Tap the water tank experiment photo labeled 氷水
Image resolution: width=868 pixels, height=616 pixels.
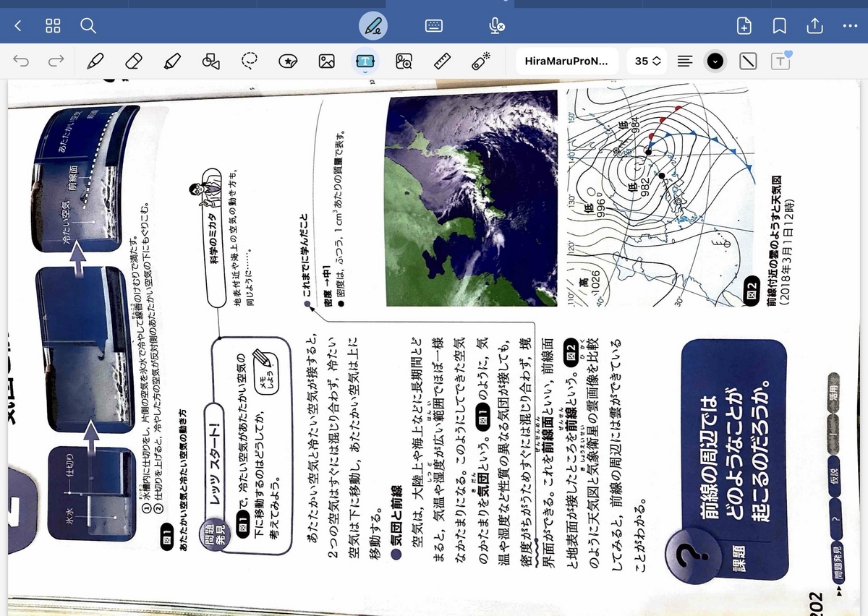pos(90,493)
